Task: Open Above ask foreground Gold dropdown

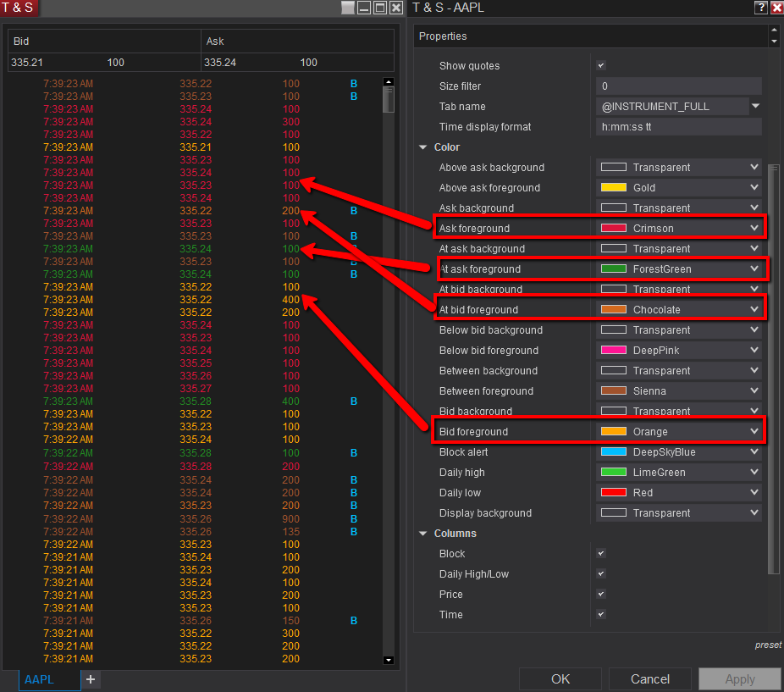Action: (x=679, y=188)
